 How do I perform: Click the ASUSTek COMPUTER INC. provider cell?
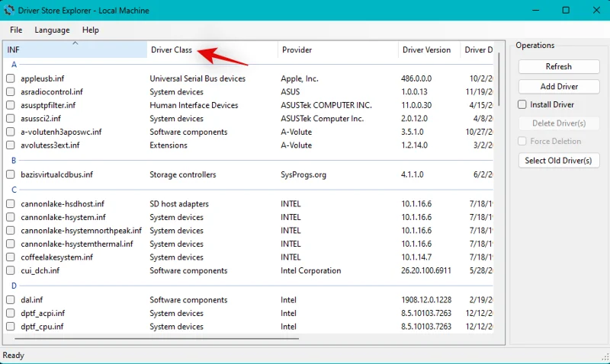point(326,105)
